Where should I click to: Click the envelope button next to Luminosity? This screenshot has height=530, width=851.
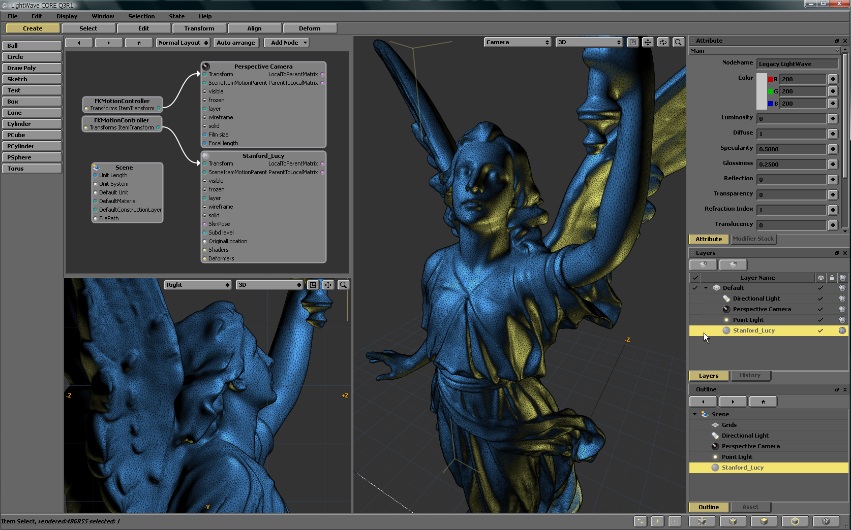coord(833,118)
